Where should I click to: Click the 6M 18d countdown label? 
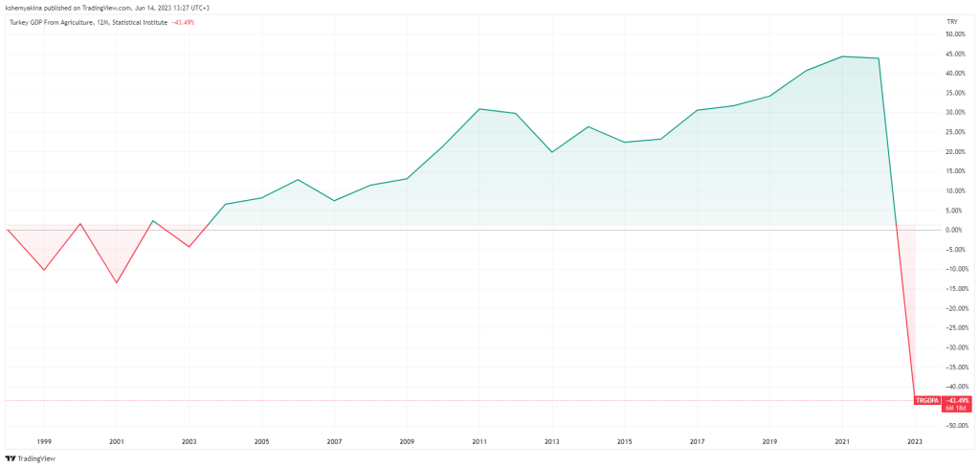tap(957, 408)
